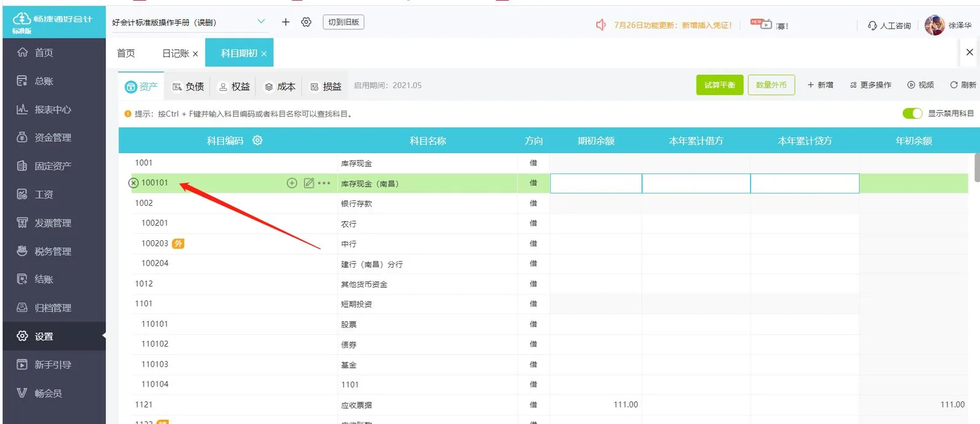Click the vertical scrollbar of the table
This screenshot has width=980, height=424.
976,167
